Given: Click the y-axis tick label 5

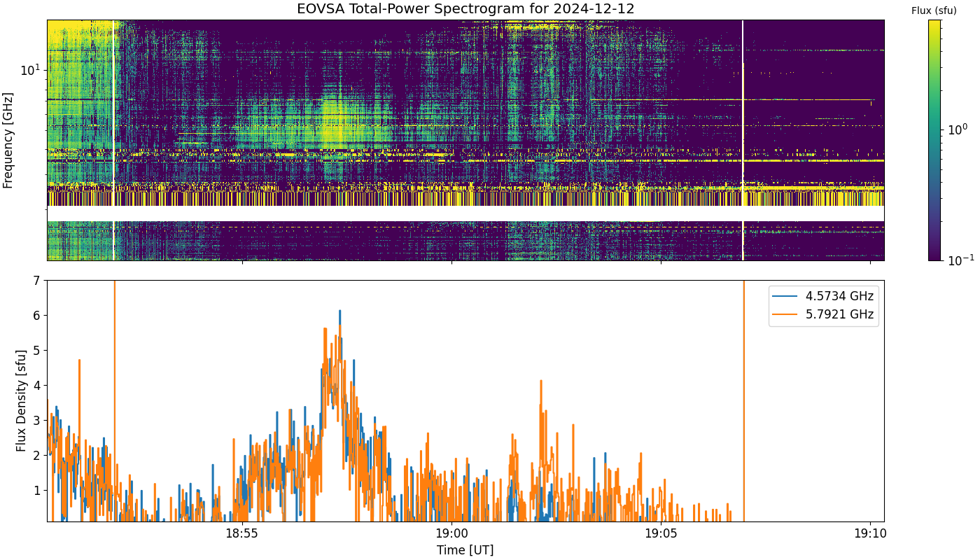Looking at the screenshot, I should [37, 351].
